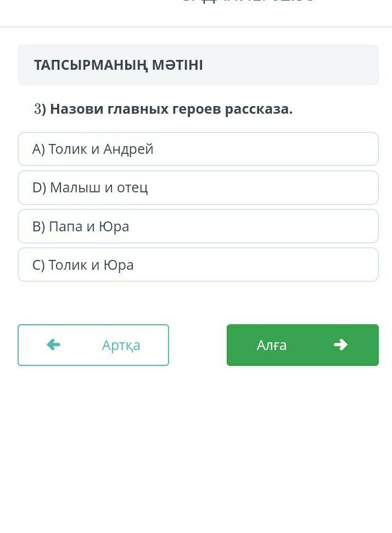This screenshot has width=392, height=533.
Task: Click the ТАПСЫРМАНЫҢ МӘТІНІ header
Action: 119,65
